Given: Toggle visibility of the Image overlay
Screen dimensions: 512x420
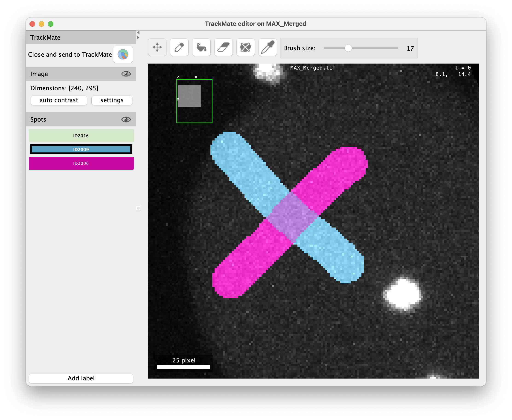Looking at the screenshot, I should [x=126, y=74].
